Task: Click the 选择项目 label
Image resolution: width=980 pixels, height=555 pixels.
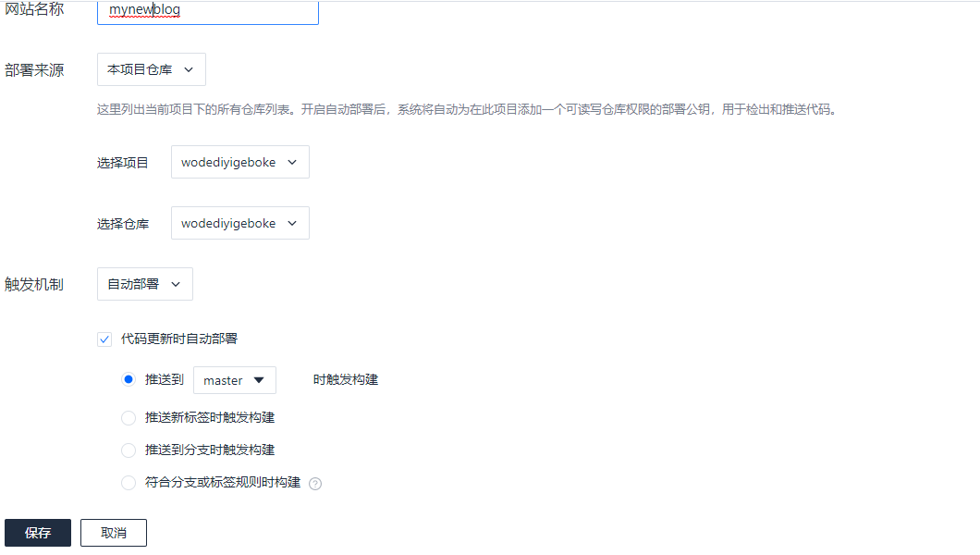Action: coord(122,163)
